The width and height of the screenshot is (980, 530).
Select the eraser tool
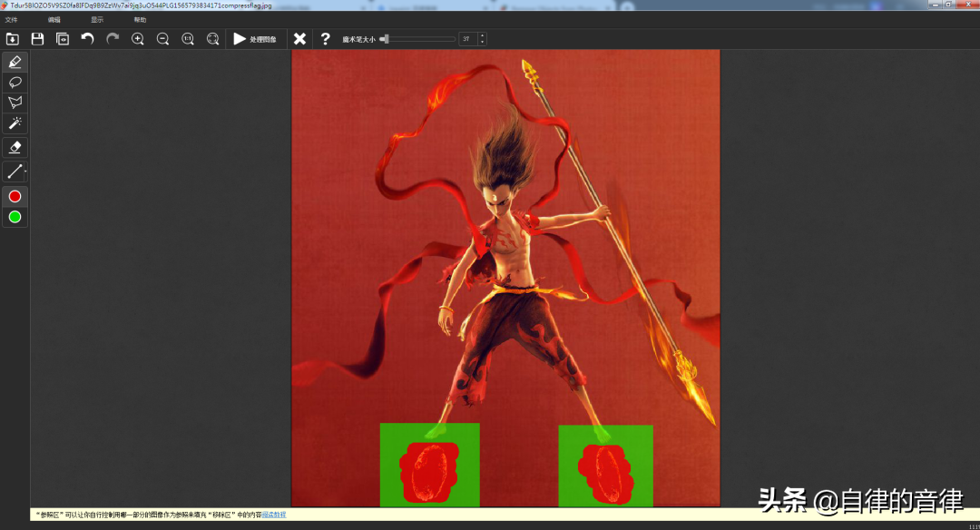[x=15, y=148]
